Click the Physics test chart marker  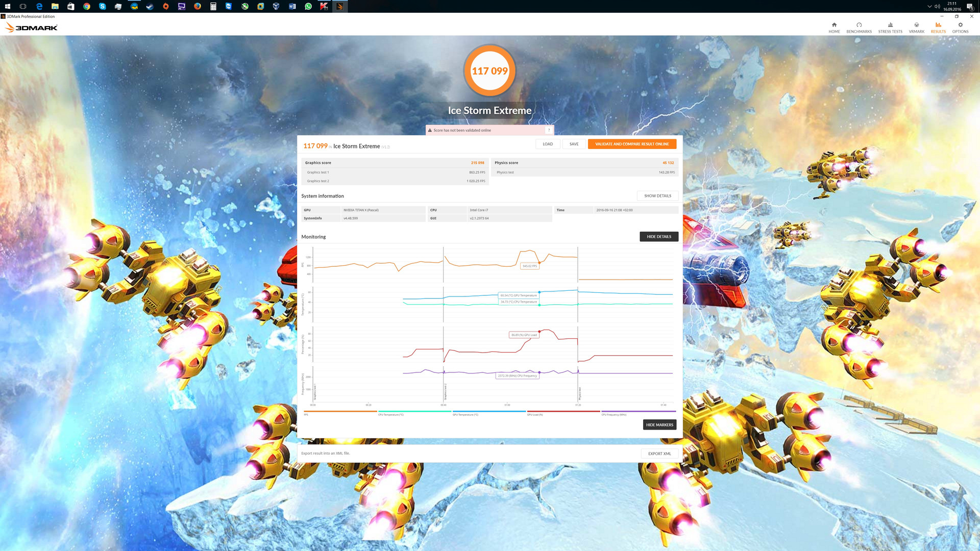point(580,393)
